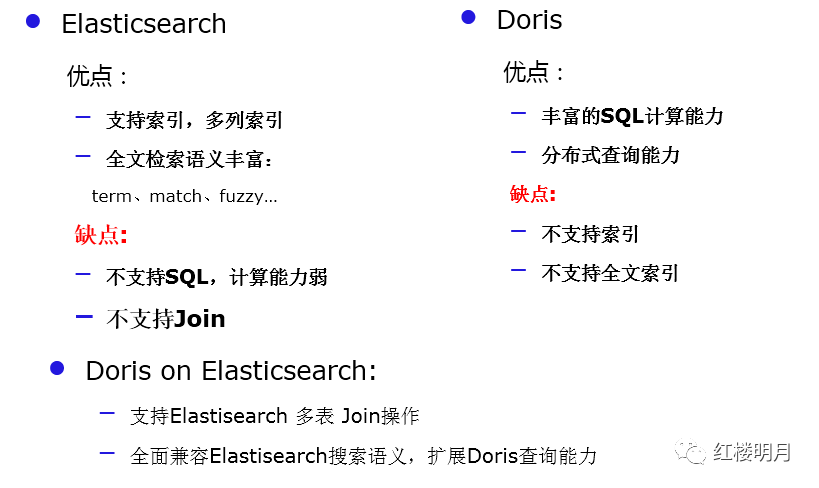The height and width of the screenshot is (488, 819).
Task: Click the 优点 label under Doris
Action: 533,72
